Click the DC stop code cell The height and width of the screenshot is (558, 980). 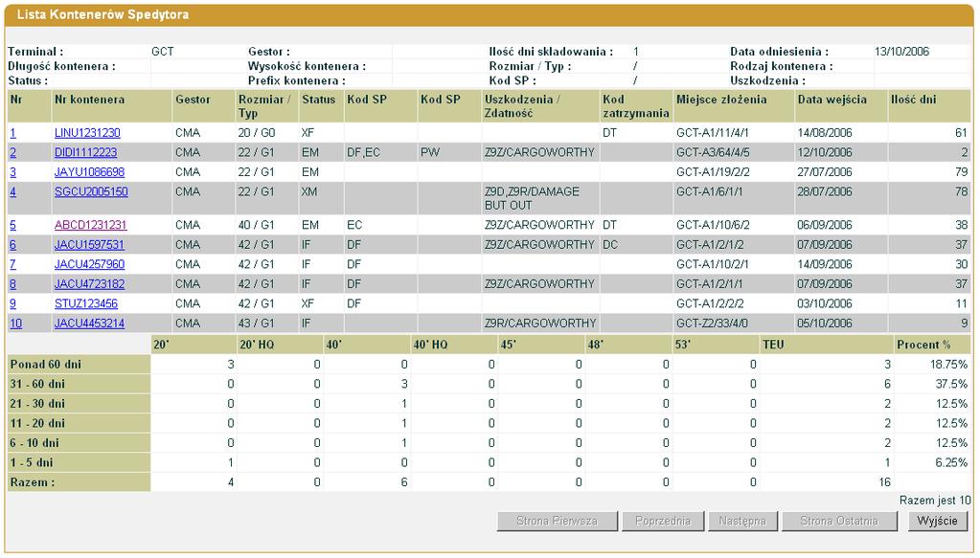[636, 245]
